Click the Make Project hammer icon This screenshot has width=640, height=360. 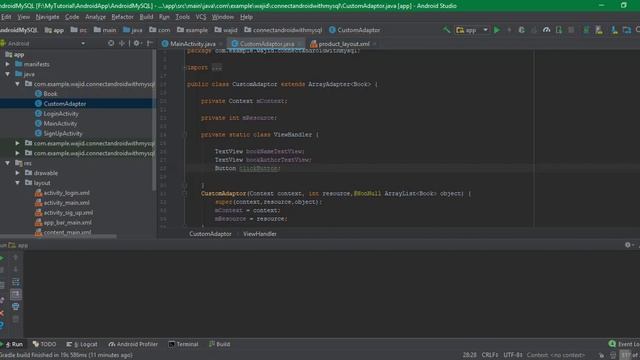[x=446, y=30]
